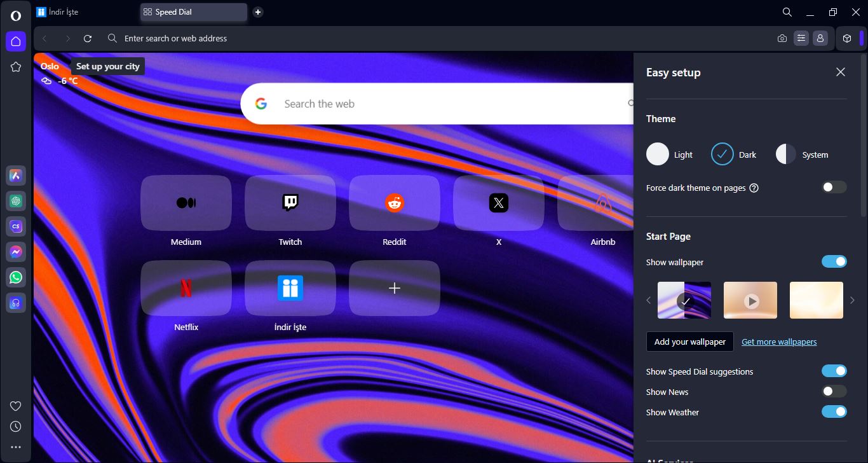Open Pinboards heart icon
Viewport: 868px width, 463px height.
click(16, 406)
